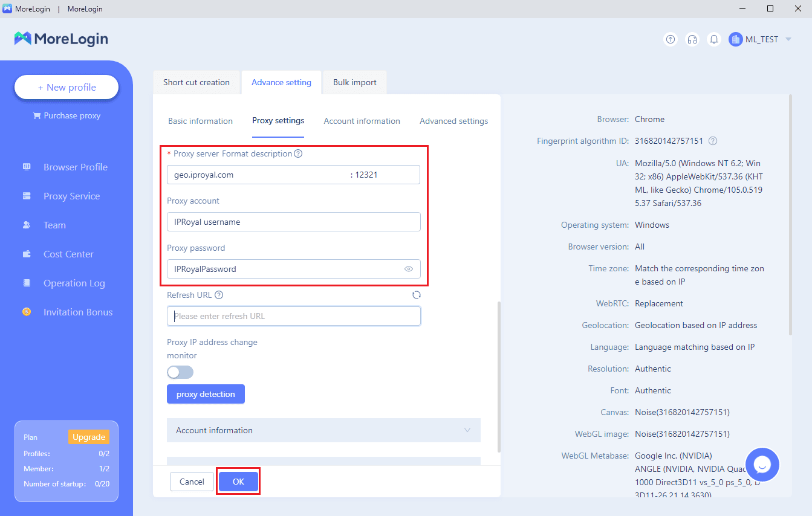Click the Operation Log sidebar icon
812x516 pixels.
coord(27,283)
